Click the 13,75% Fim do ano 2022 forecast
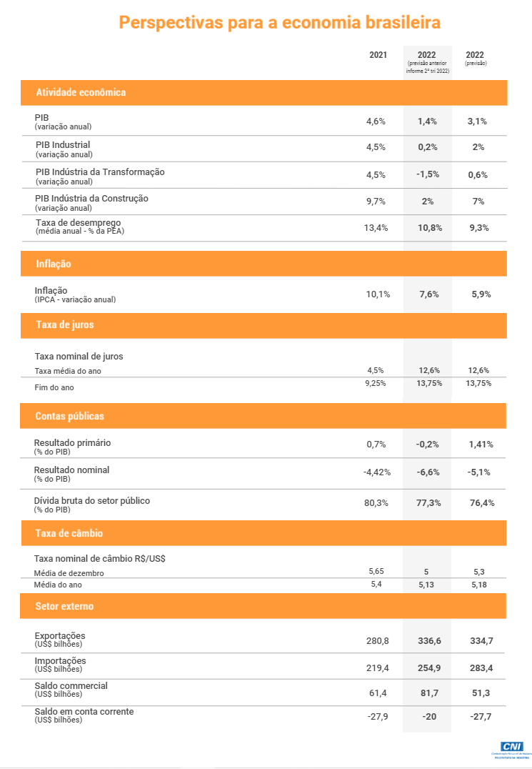 (x=478, y=384)
